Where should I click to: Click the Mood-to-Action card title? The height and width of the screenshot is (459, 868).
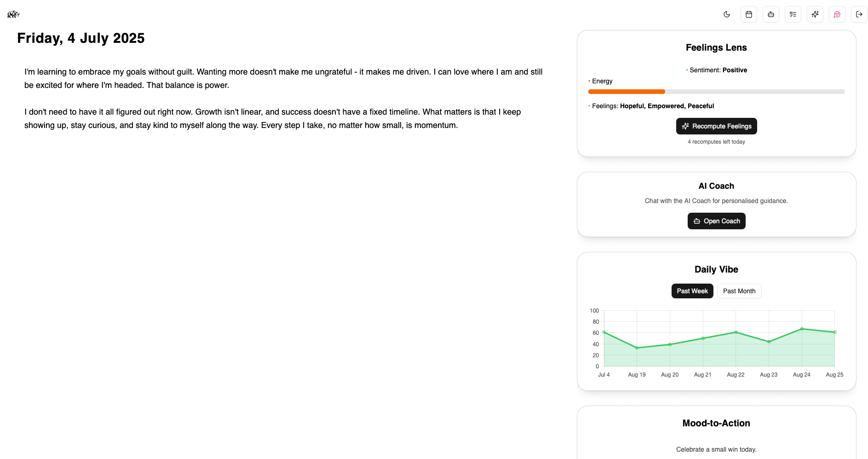[x=716, y=423]
